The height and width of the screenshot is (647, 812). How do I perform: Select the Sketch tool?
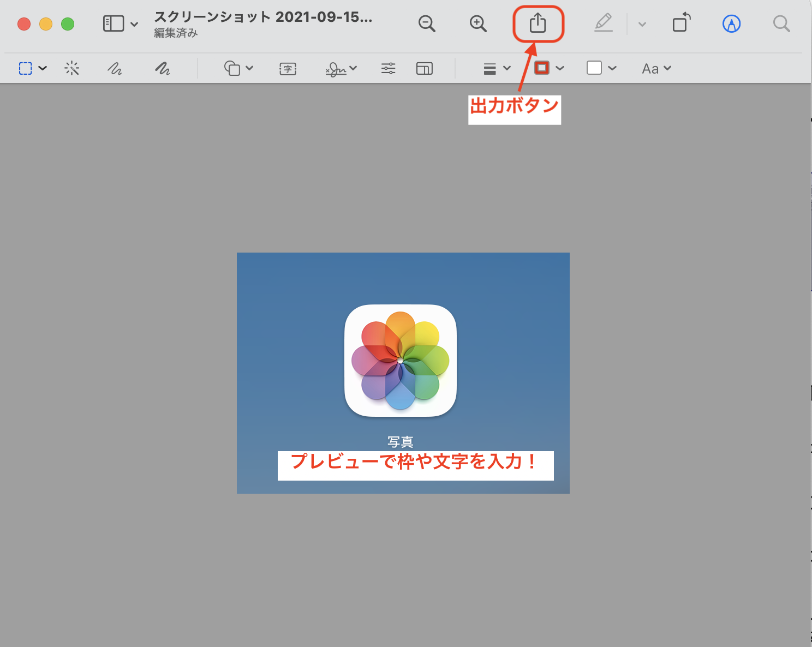coord(115,68)
